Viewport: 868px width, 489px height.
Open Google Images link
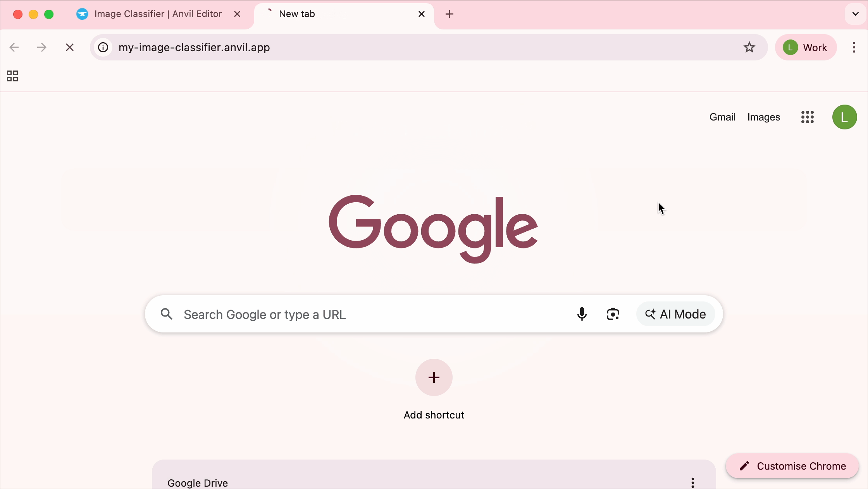[763, 117]
